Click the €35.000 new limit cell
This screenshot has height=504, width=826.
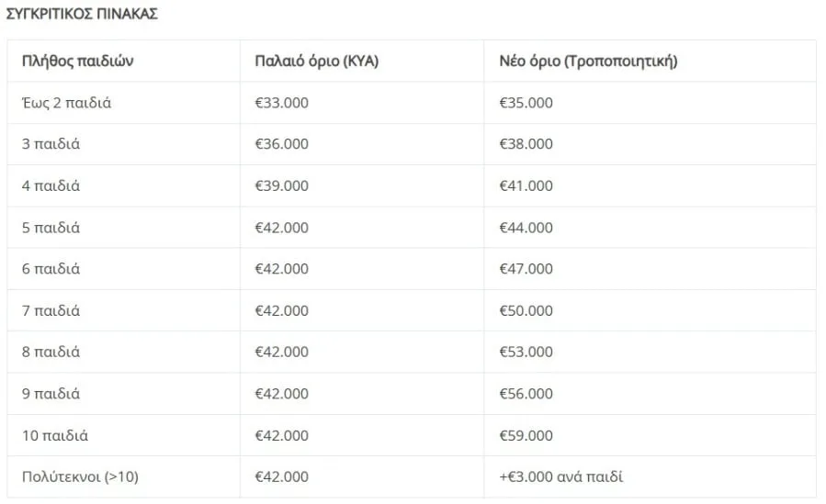(526, 103)
